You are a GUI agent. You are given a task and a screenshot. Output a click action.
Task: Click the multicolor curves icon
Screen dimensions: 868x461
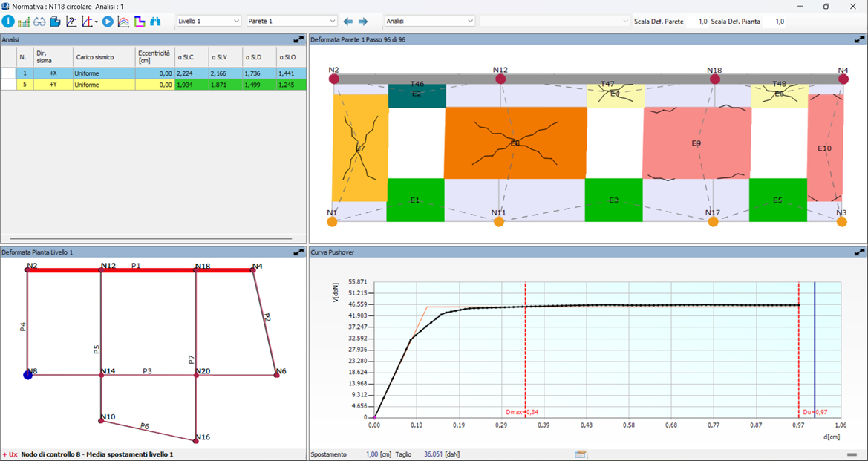point(123,22)
